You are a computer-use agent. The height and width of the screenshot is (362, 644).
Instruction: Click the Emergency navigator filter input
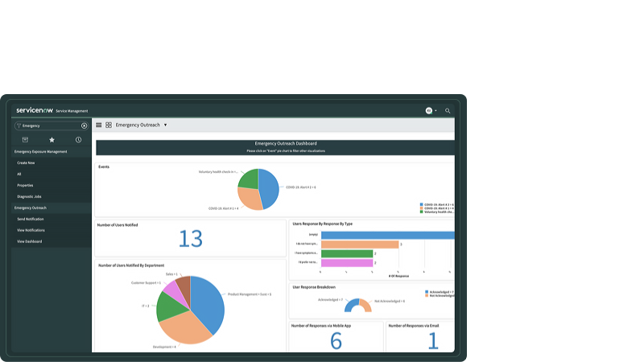51,126
